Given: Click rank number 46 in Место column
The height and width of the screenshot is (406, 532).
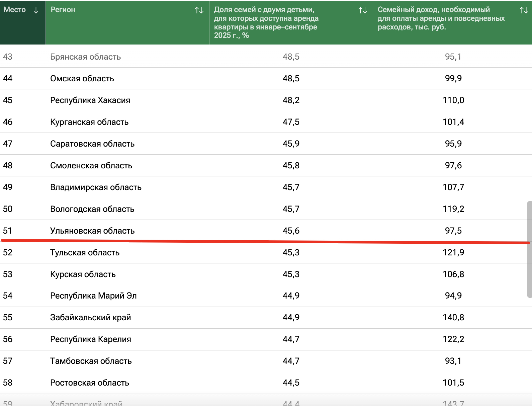Looking at the screenshot, I should click(x=8, y=122).
